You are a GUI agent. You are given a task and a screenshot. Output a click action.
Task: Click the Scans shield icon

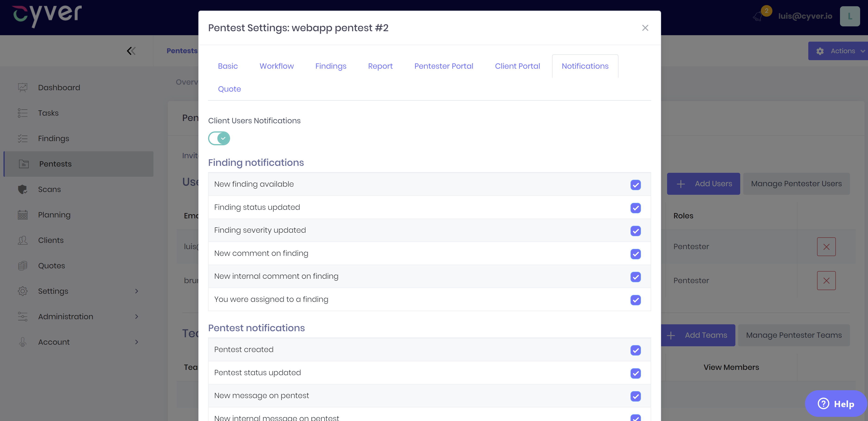23,189
